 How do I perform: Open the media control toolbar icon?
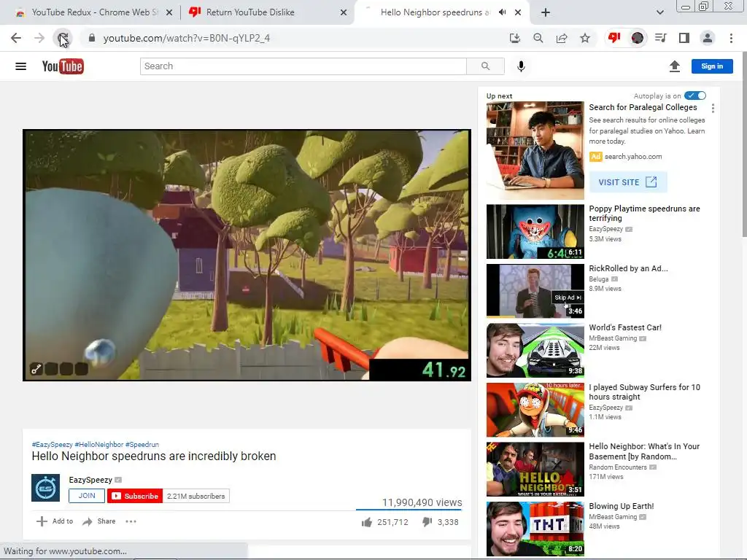(661, 38)
